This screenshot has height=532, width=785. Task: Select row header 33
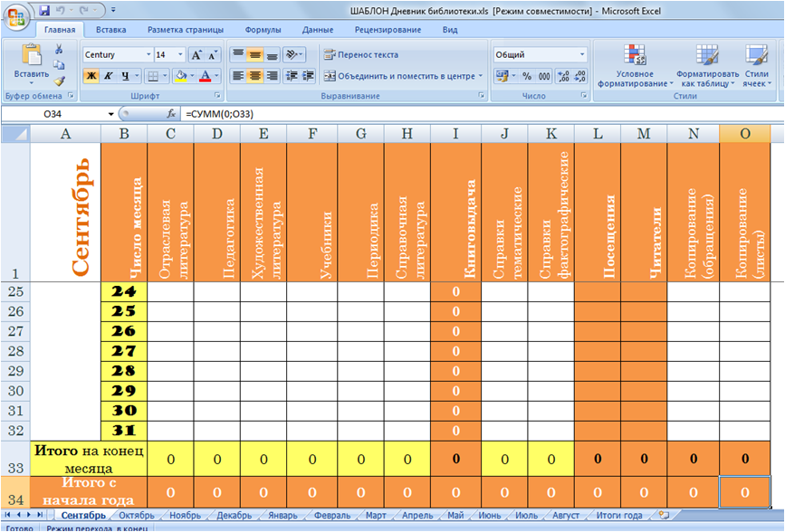[15, 459]
